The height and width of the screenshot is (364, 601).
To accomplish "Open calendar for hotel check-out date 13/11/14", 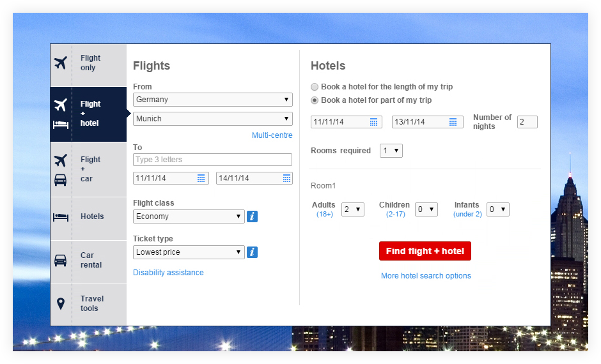I will 453,122.
